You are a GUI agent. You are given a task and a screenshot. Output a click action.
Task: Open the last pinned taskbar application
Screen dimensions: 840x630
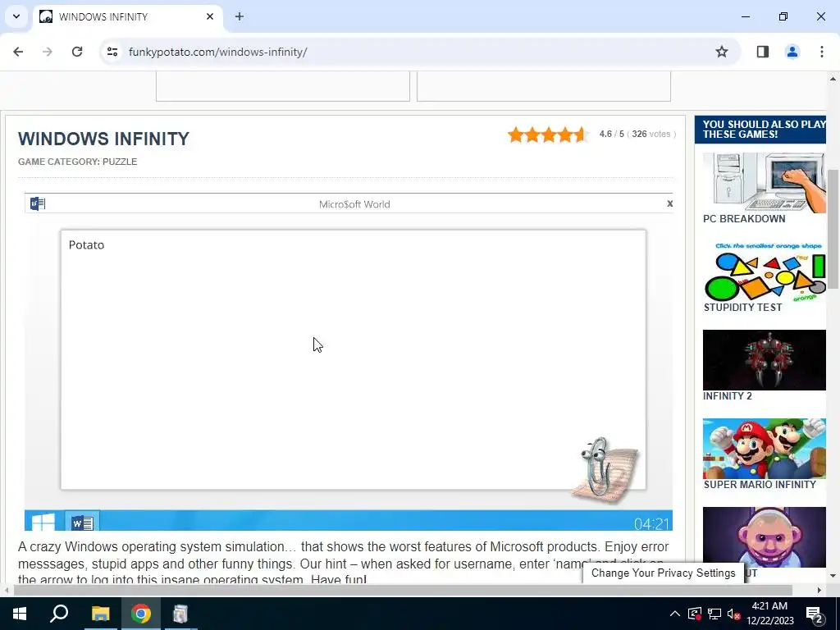181,614
